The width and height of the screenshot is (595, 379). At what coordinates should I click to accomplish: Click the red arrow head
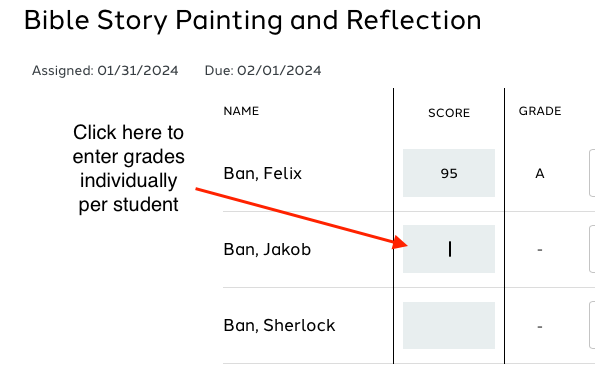(400, 242)
